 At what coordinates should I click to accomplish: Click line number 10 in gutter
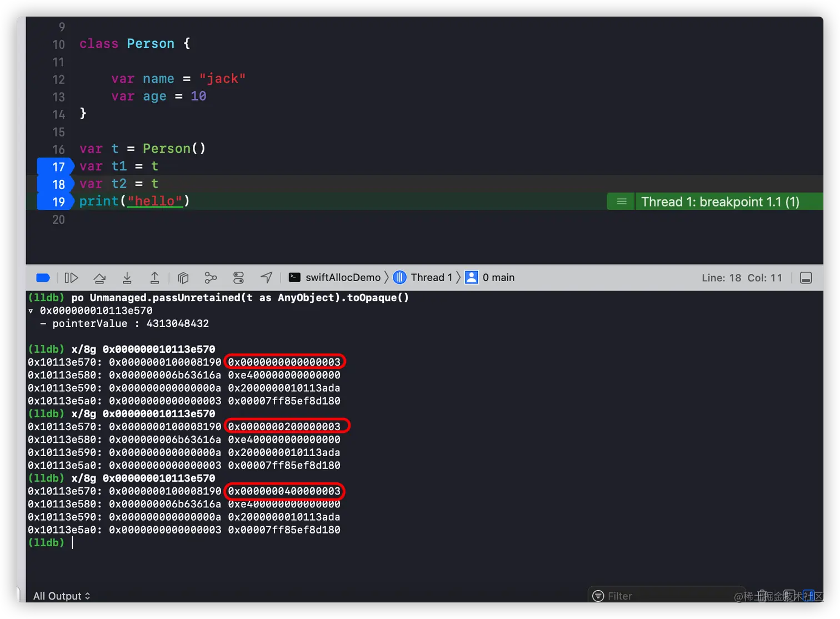point(58,44)
